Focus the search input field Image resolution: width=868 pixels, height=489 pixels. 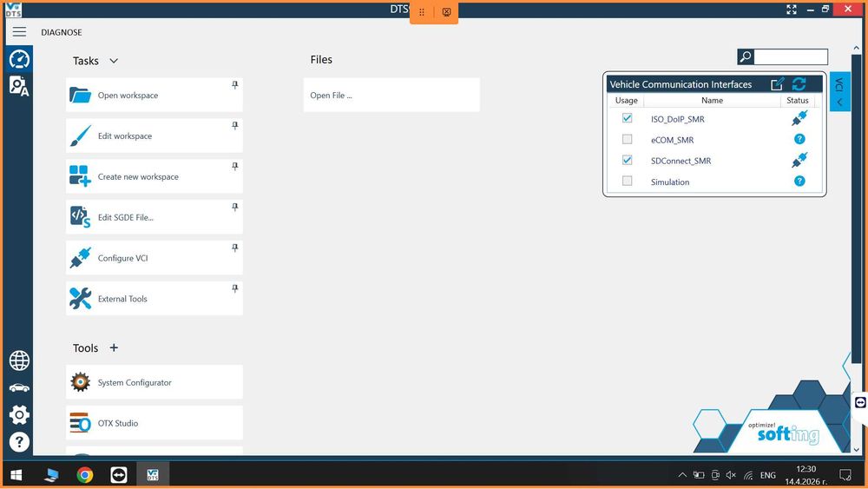coord(791,56)
